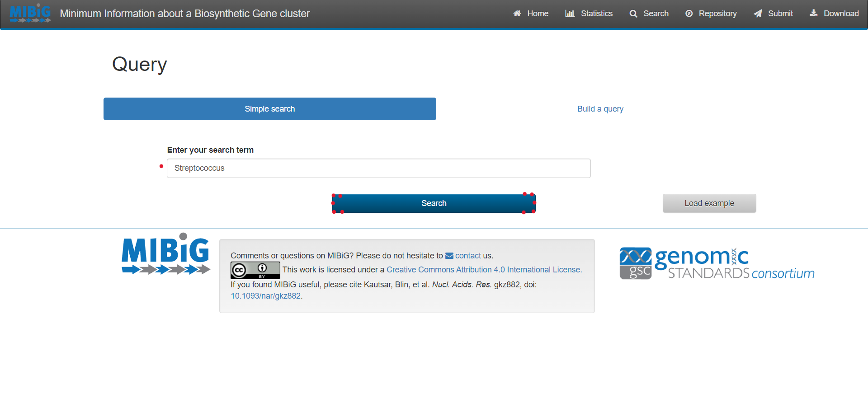Click the large MIBiG footer logo
The width and height of the screenshot is (868, 398).
tap(166, 253)
